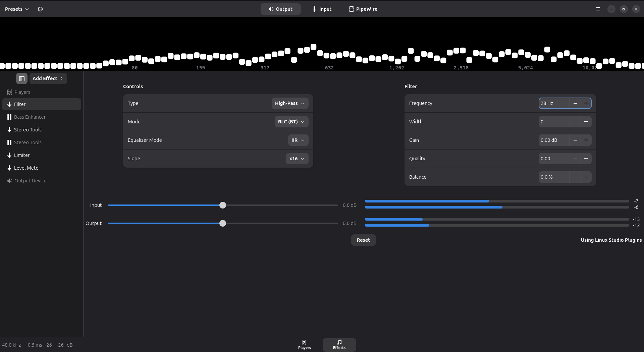Click the Bass Enhancer pause icon
The height and width of the screenshot is (352, 644).
(x=9, y=117)
